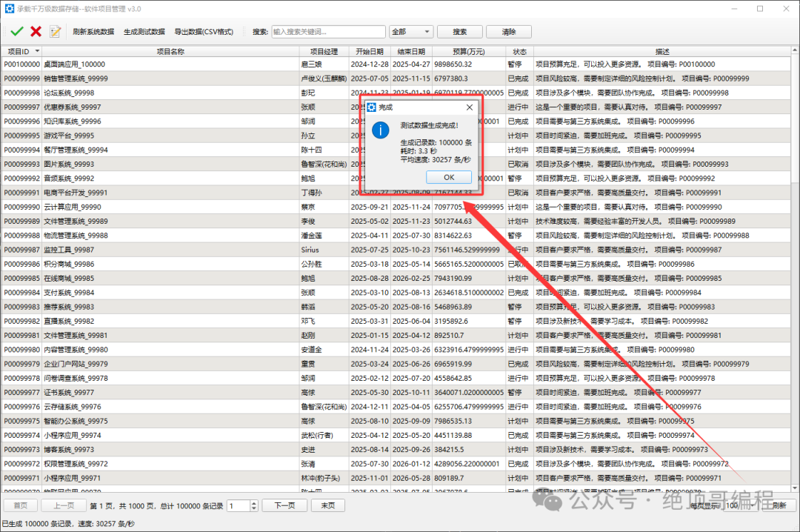Jump to last page with 末页
800x532 pixels.
328,505
